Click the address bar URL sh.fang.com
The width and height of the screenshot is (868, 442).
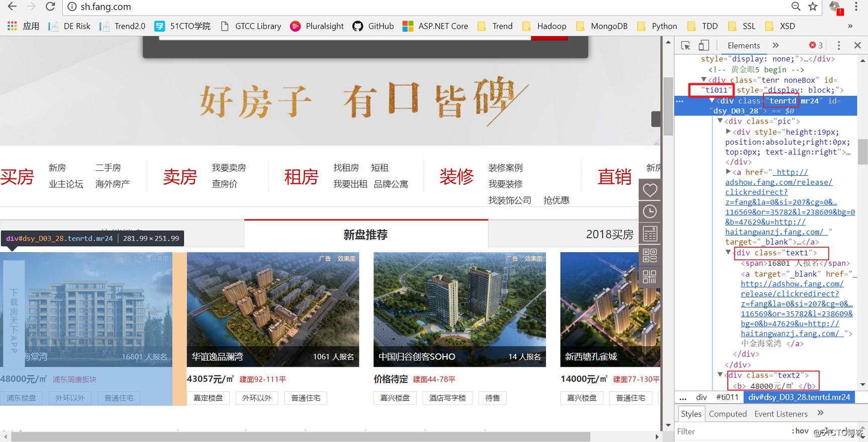(106, 7)
